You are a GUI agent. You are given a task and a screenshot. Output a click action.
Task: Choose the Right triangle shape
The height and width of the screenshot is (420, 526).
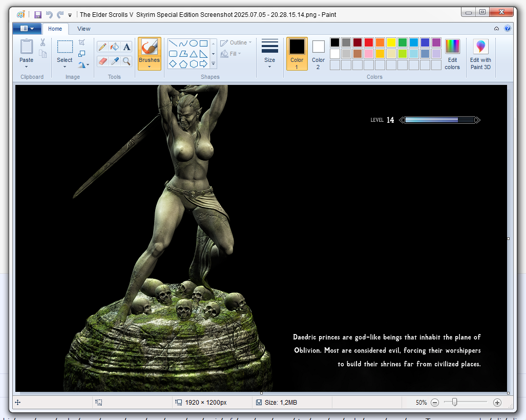[x=204, y=54]
